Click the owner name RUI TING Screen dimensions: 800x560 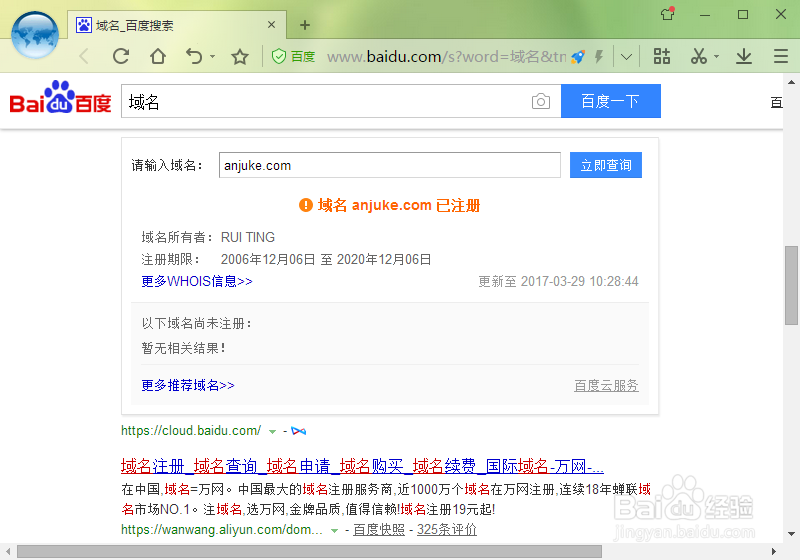pos(247,237)
